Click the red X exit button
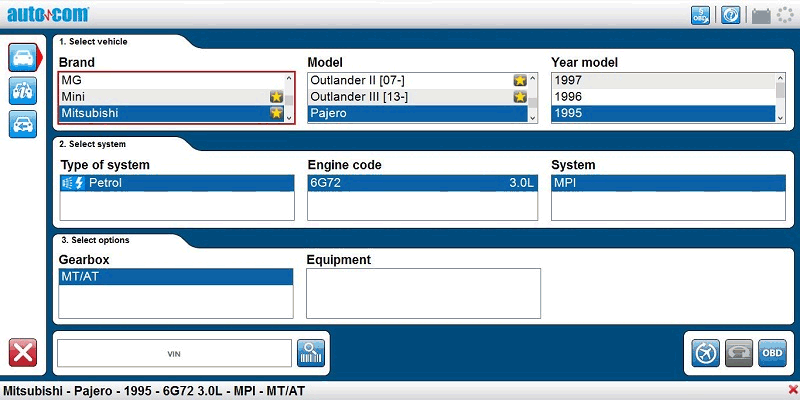 tap(22, 352)
